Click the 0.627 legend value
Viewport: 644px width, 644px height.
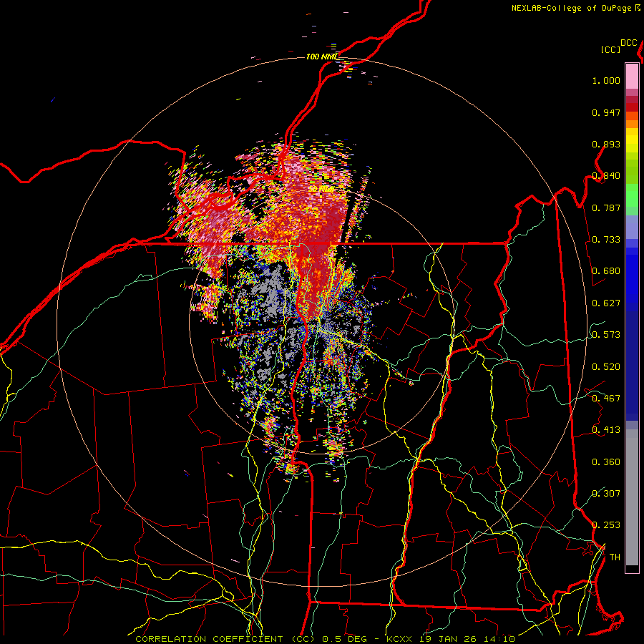click(606, 303)
